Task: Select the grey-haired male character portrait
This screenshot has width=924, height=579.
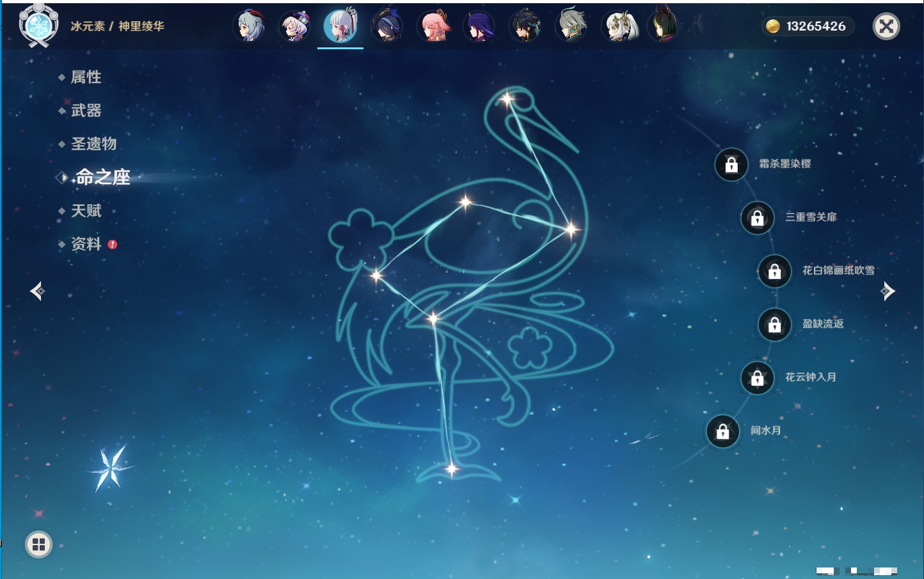Action: tap(571, 26)
